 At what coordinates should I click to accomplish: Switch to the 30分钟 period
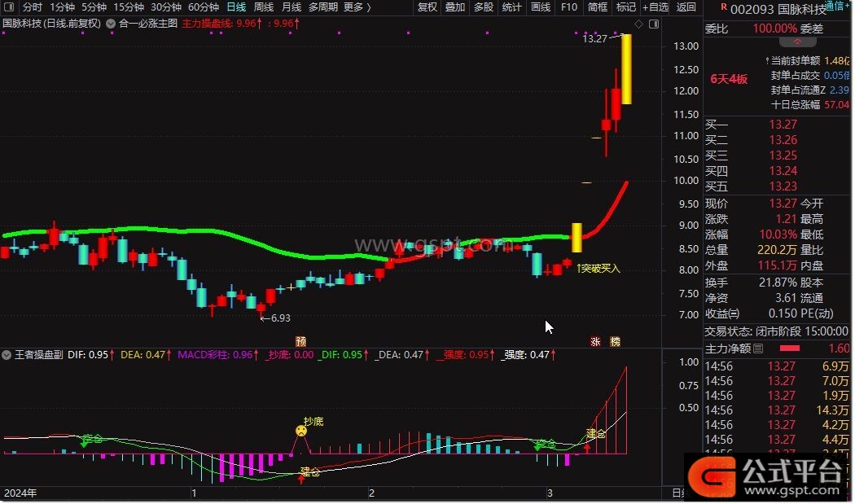pos(166,7)
